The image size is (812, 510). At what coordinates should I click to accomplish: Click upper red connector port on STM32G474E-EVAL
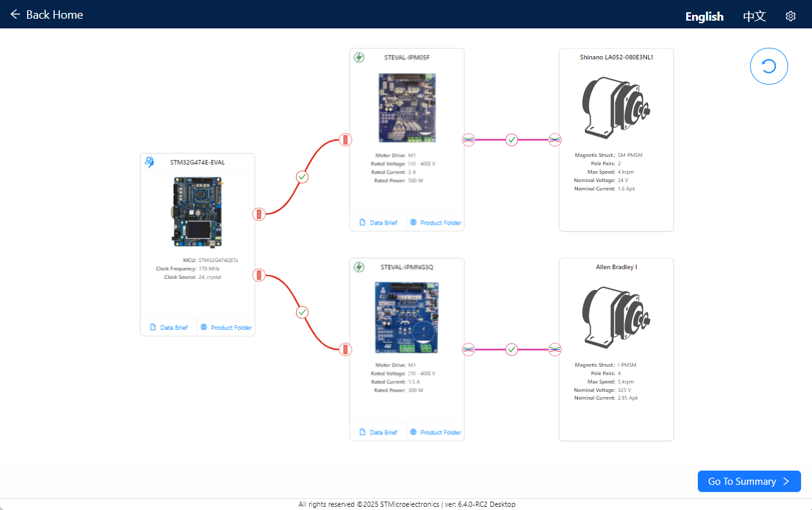(259, 214)
